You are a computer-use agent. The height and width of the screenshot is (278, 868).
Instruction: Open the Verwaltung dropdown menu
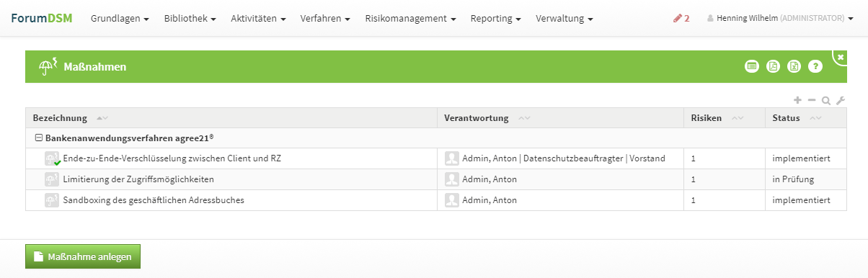click(564, 18)
